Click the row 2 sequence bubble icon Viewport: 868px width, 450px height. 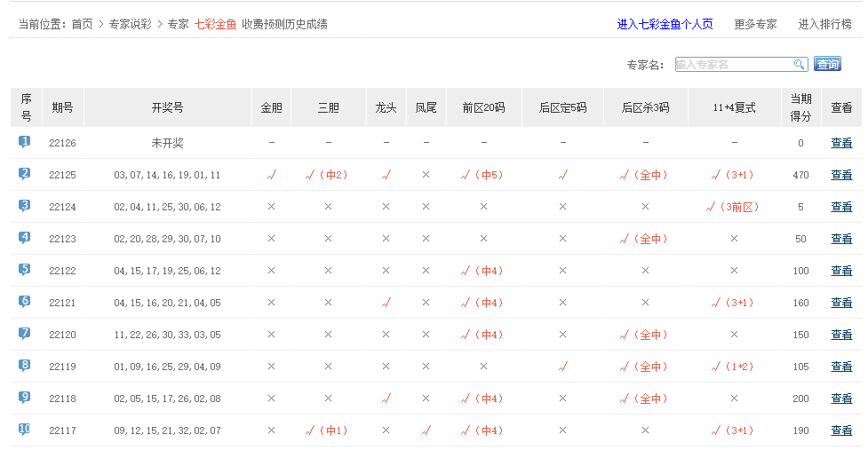pos(25,174)
